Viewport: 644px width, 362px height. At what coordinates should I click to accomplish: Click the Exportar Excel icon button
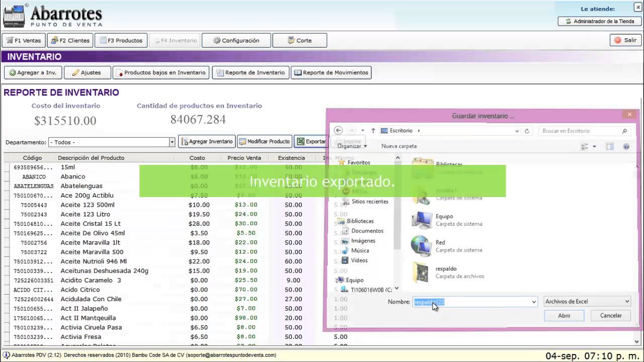tap(310, 141)
